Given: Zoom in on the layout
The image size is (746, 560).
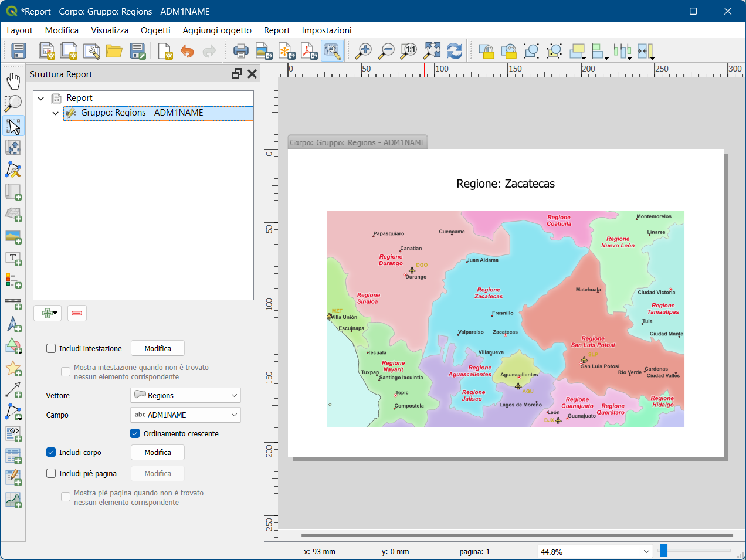Looking at the screenshot, I should click(364, 51).
